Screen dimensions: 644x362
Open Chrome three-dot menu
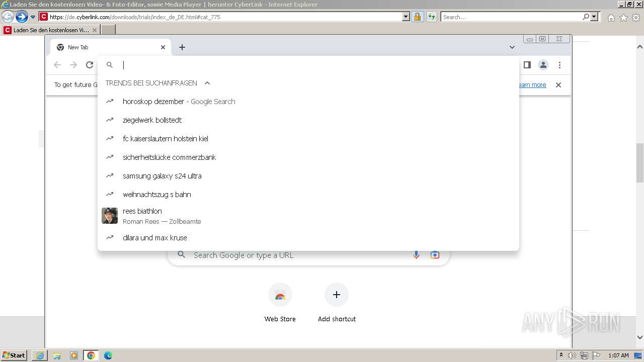coord(559,65)
